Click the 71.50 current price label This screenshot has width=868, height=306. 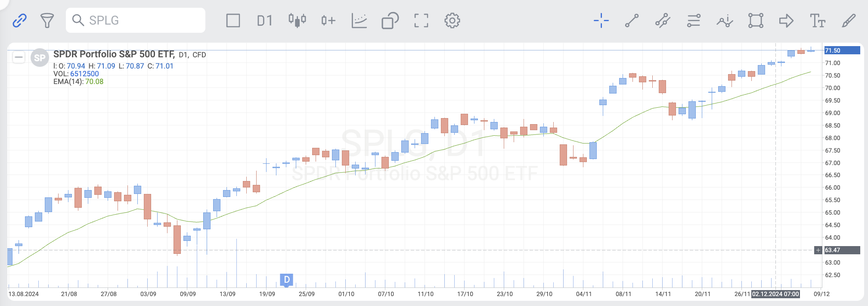[842, 50]
